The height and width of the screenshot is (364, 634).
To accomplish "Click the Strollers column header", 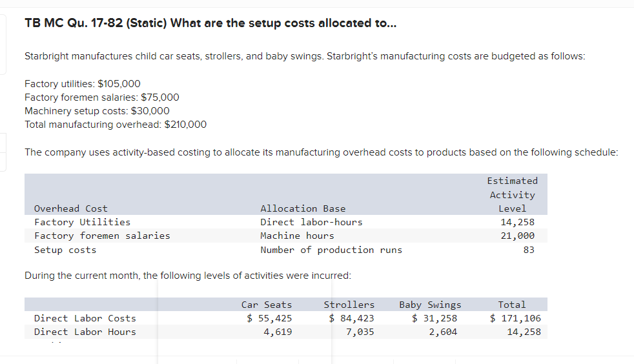I will (349, 305).
